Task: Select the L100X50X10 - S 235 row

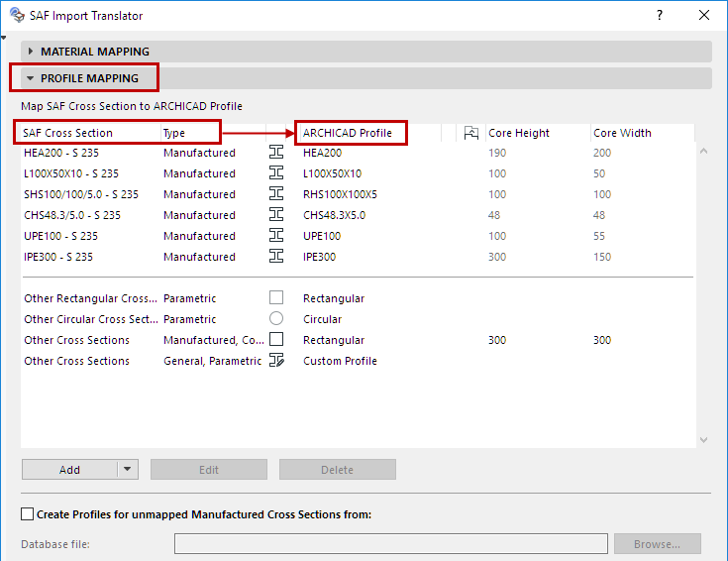Action: point(359,173)
